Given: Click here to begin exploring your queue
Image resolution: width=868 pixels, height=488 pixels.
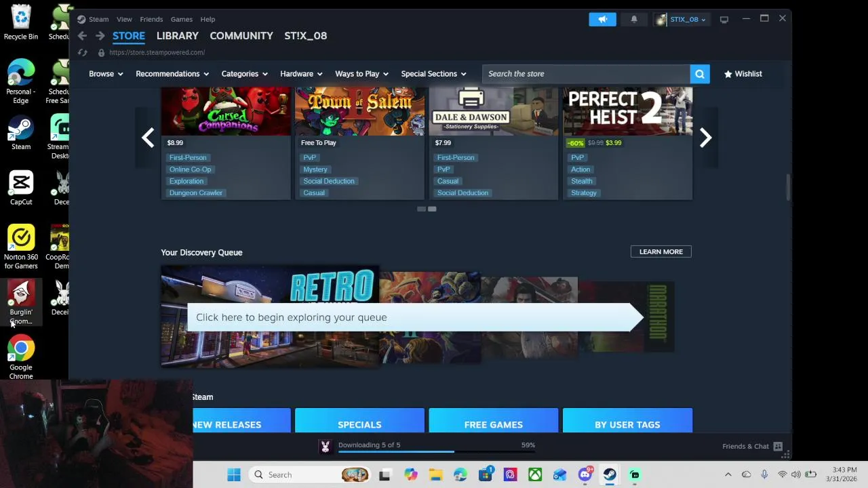Looking at the screenshot, I should click(415, 317).
